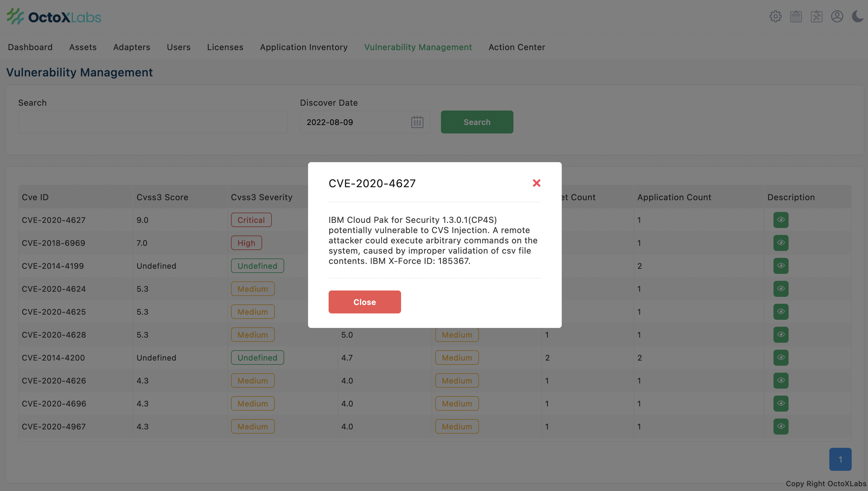This screenshot has height=491, width=868.
Task: Toggle dark mode moon icon
Action: tap(857, 16)
